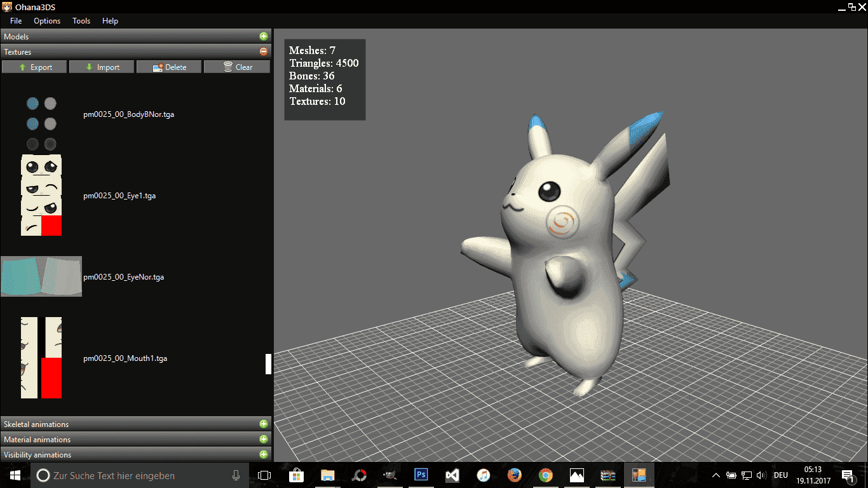868x488 pixels.
Task: Open the volume control tray icon
Action: point(762,475)
